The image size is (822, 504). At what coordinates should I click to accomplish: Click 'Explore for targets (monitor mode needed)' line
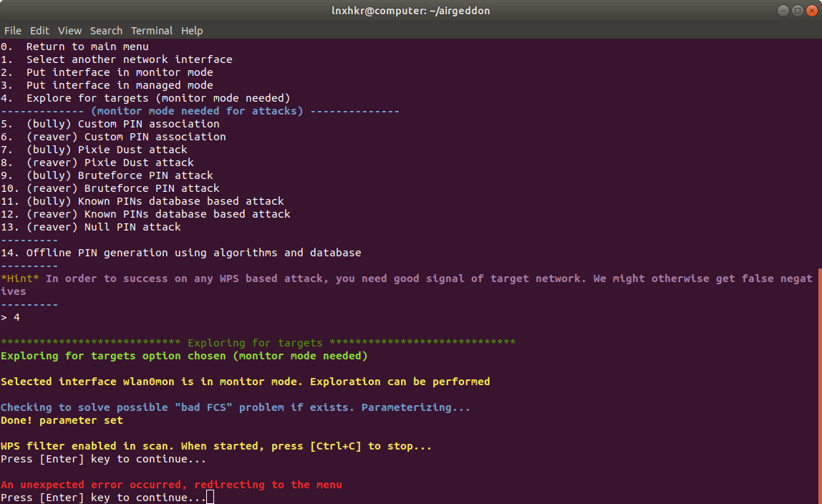click(145, 98)
